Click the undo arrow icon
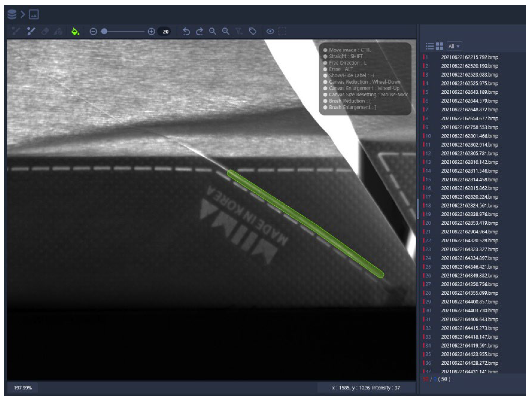 (186, 31)
